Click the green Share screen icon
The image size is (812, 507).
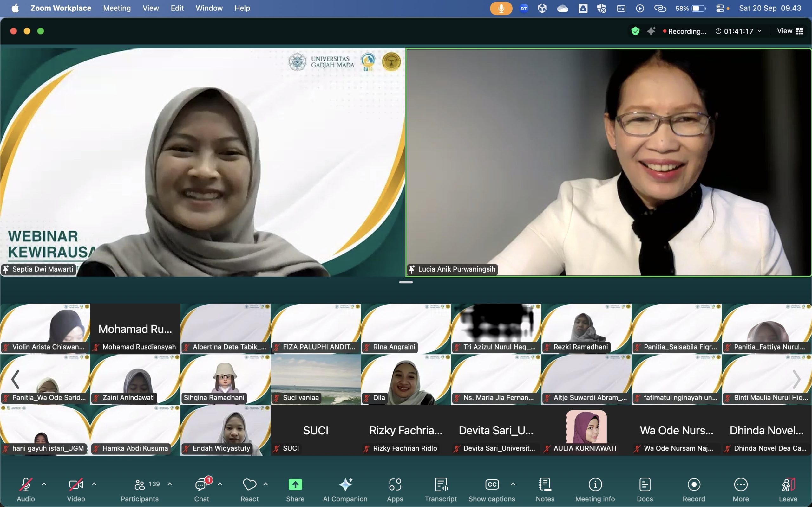click(x=295, y=485)
